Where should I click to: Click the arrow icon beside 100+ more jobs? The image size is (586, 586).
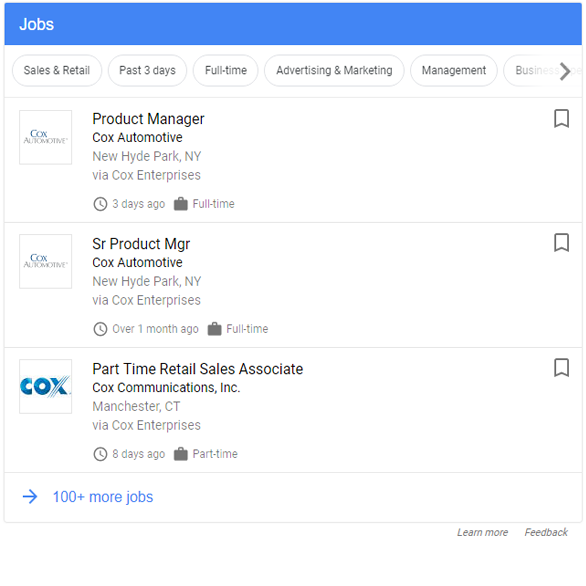coord(30,497)
